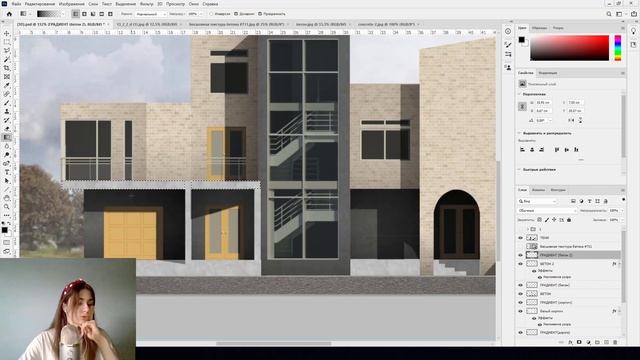Screen dimensions: 640x360
Task: Hide the Белый кирпич layer
Action: coord(520,311)
